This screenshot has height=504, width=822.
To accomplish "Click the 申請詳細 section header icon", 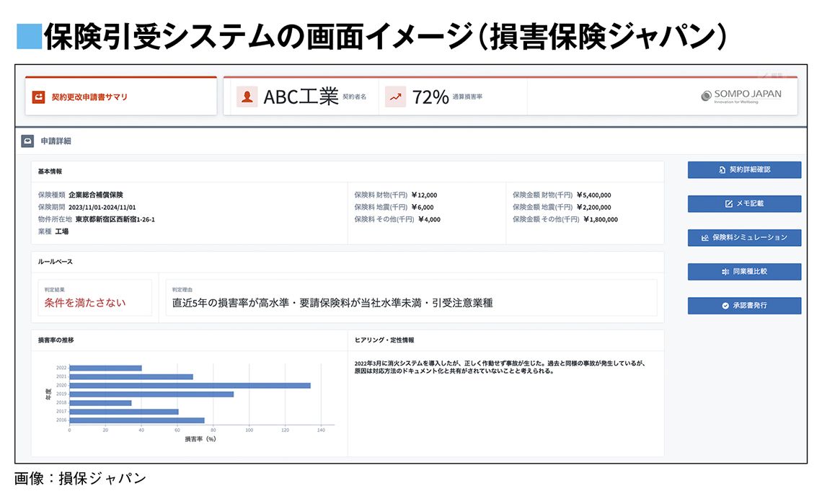I will 27,141.
